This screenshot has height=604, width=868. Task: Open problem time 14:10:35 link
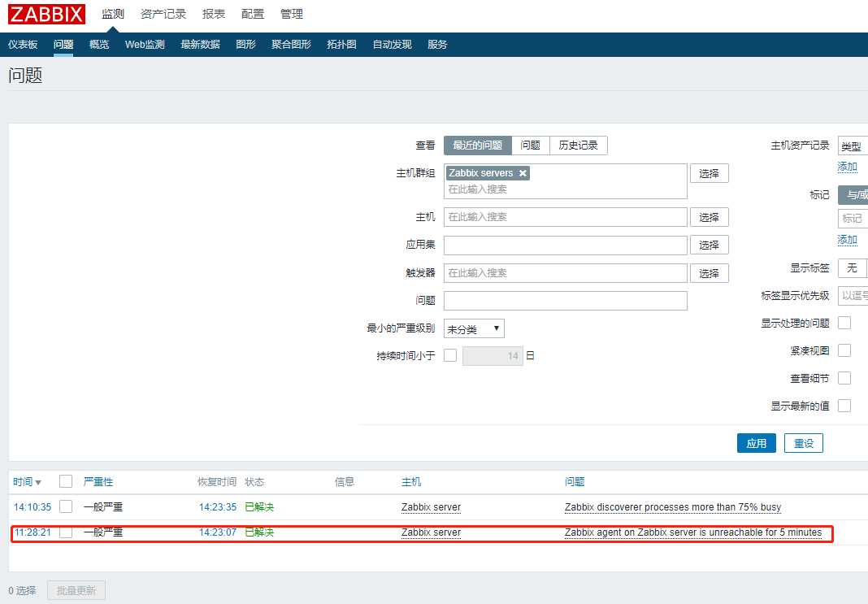tap(33, 507)
